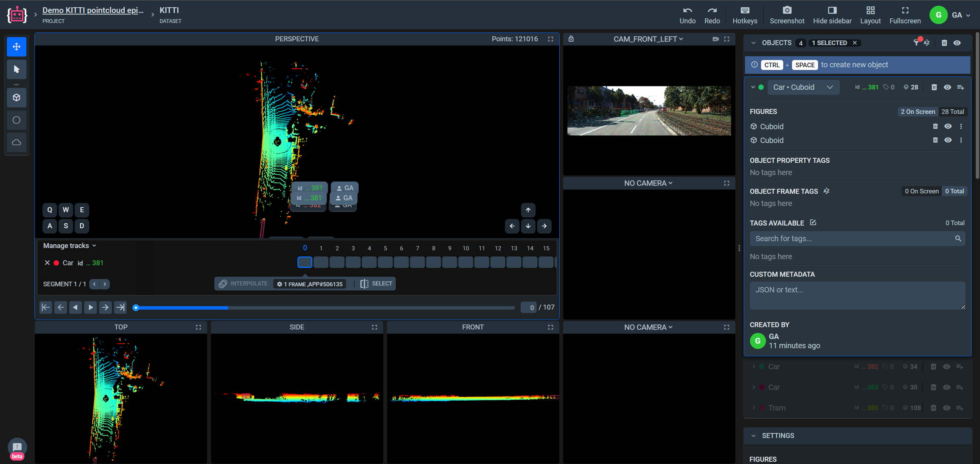
Task: Hide the first Cuboid figure
Action: [x=948, y=126]
